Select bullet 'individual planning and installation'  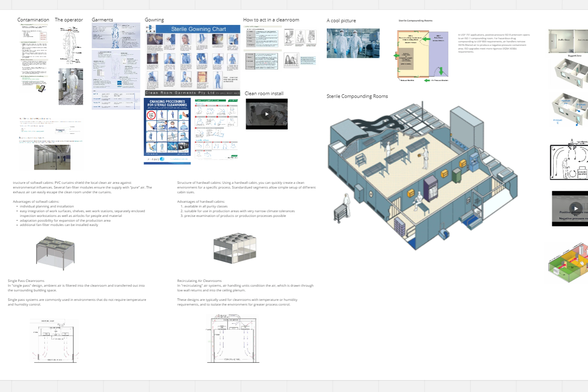47,206
